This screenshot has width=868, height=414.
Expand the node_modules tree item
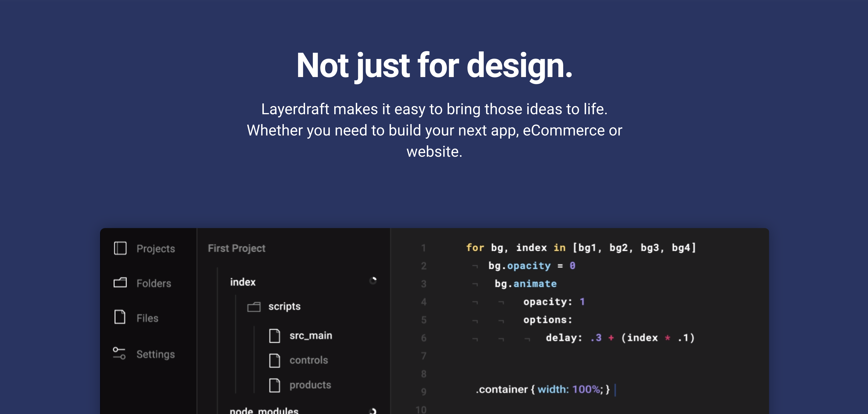264,410
